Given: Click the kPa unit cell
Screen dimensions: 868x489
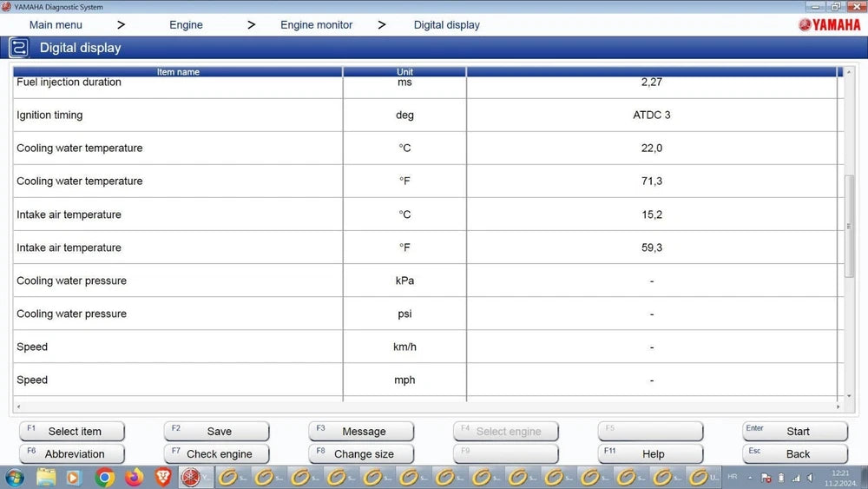Looking at the screenshot, I should coord(404,281).
